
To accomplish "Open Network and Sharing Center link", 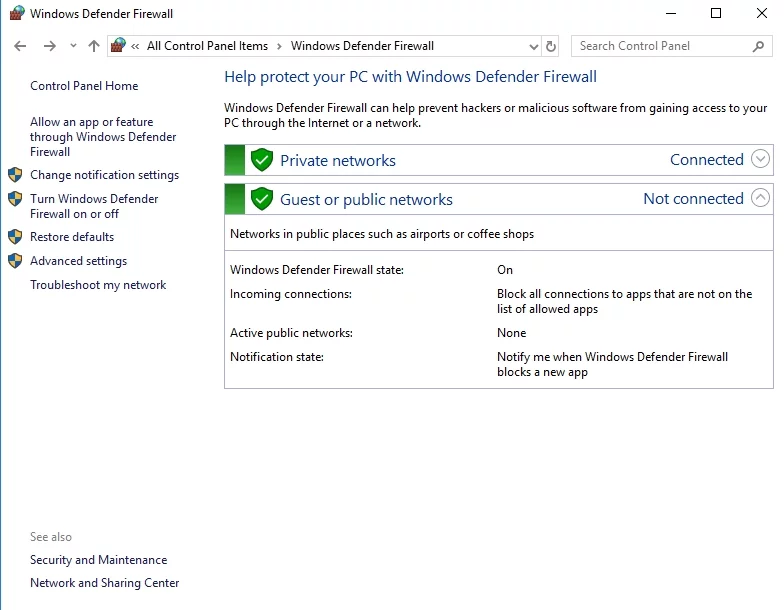I will [x=104, y=583].
